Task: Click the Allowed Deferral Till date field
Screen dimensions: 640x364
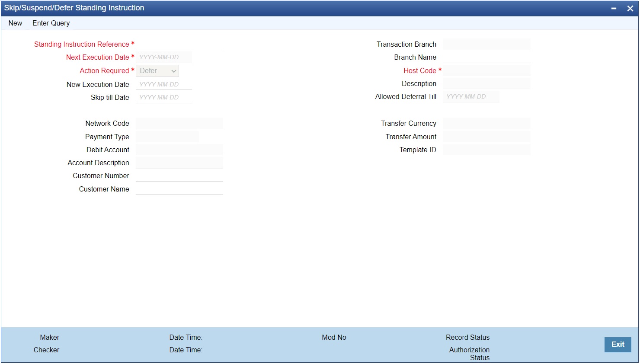Action: click(471, 96)
